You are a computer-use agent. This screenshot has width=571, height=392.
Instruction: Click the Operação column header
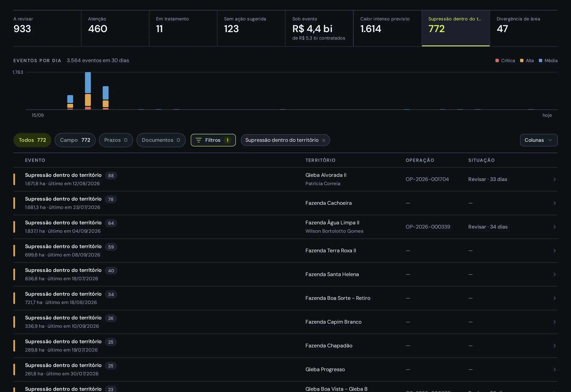(420, 160)
